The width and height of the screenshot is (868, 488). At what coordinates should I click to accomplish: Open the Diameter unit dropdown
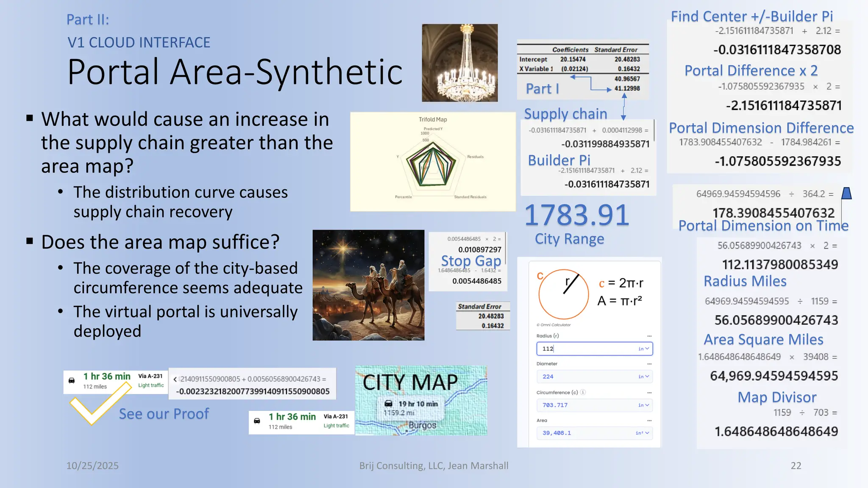[x=644, y=377]
